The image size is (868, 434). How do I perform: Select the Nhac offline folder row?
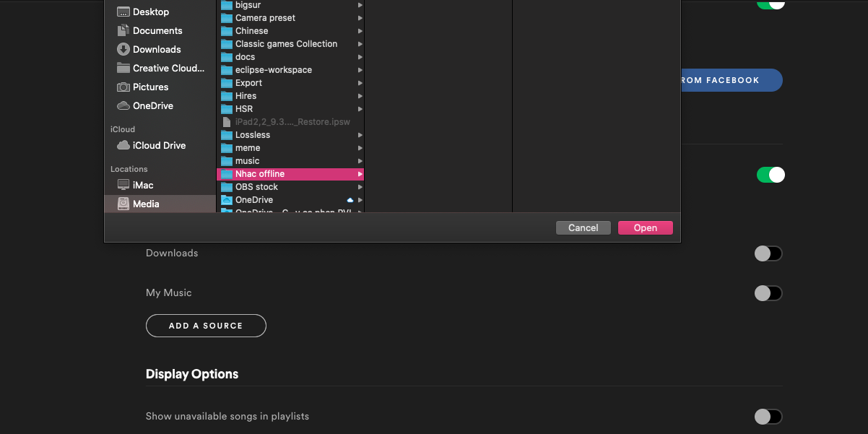click(x=290, y=174)
